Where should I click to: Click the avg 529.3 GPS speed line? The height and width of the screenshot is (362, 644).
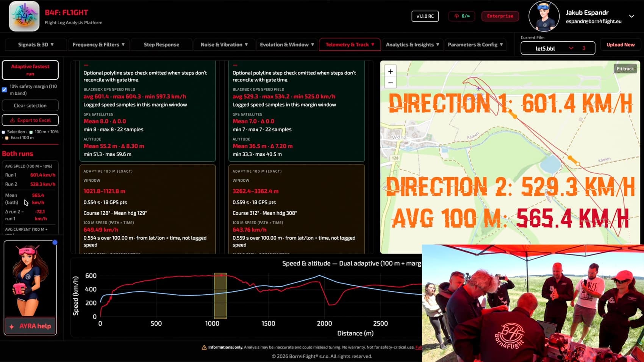click(284, 97)
